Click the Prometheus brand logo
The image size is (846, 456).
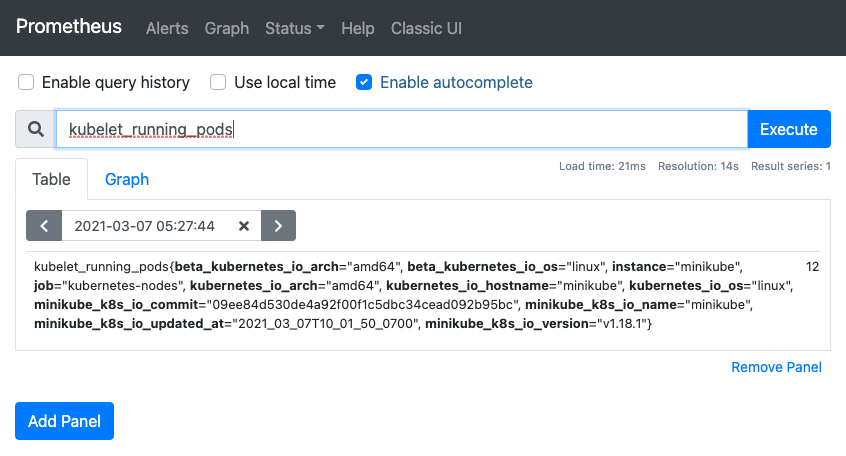coord(69,26)
